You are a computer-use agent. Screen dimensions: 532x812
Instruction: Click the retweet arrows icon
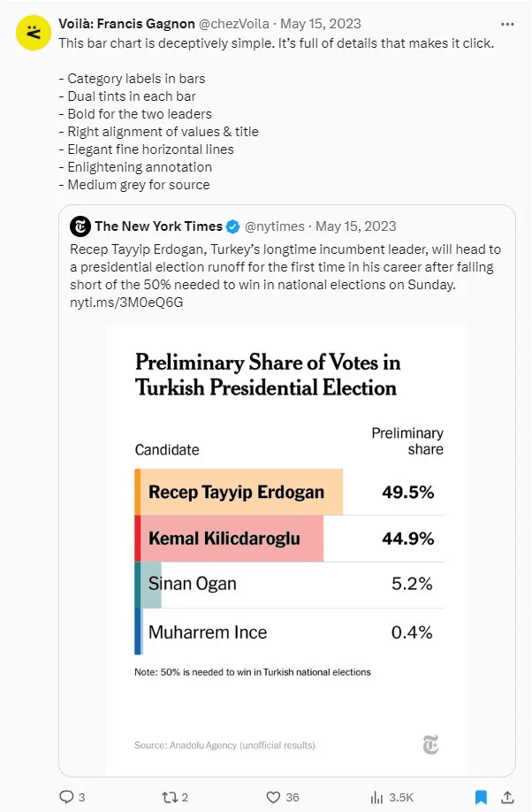(169, 797)
